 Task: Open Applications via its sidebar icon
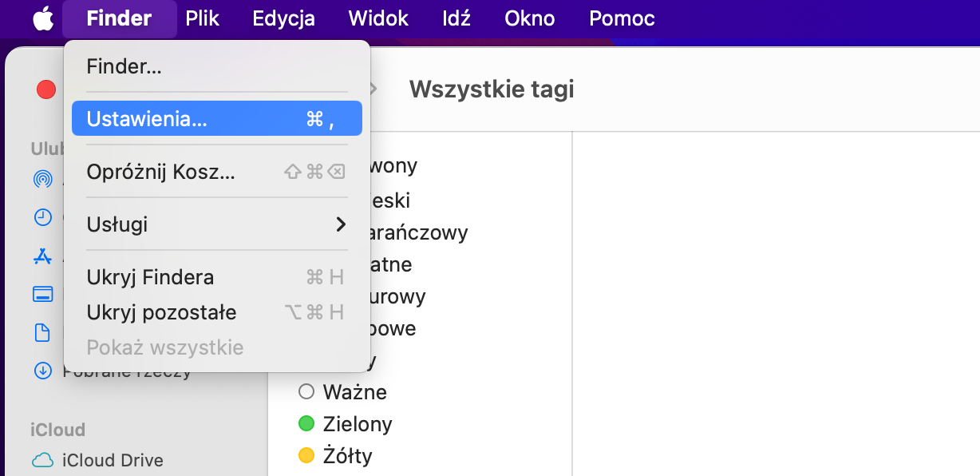point(42,256)
